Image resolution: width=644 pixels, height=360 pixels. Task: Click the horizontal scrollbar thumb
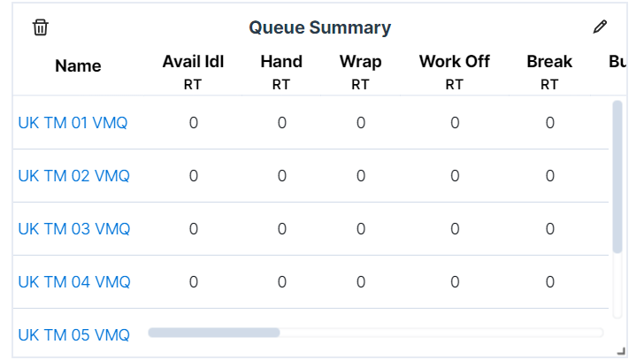click(x=213, y=333)
